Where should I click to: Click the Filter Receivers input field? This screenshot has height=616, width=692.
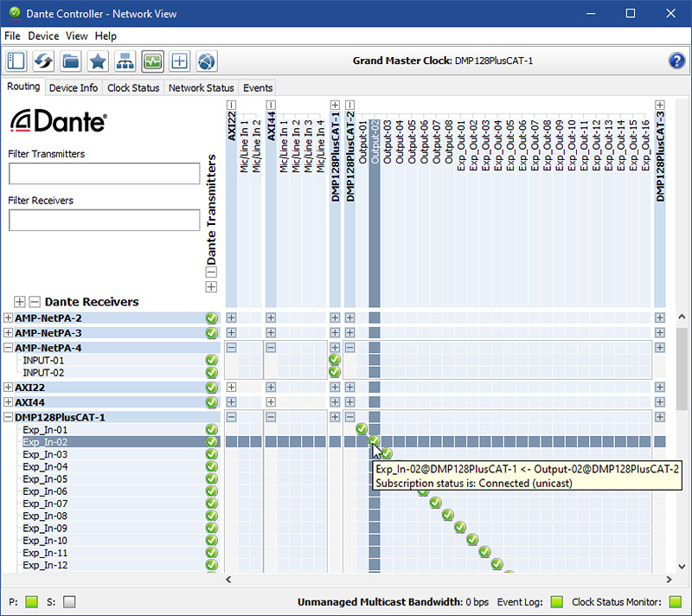coord(104,220)
